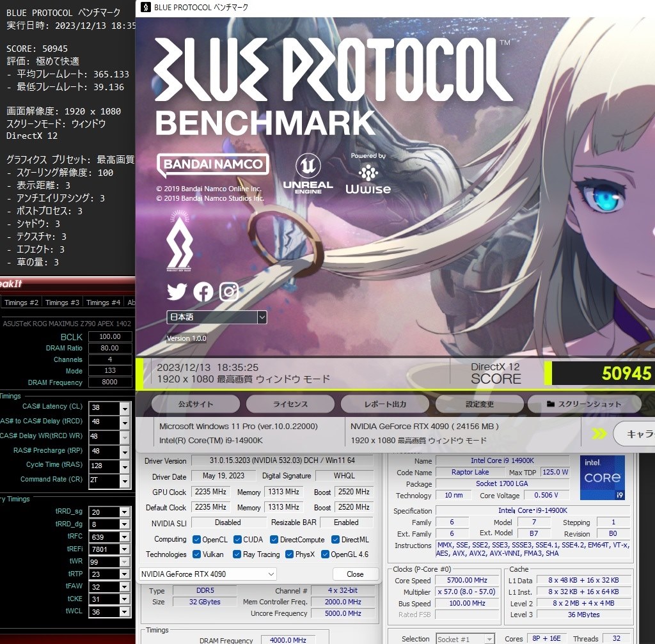Click the Intel Core i9 badge
Image resolution: width=655 pixels, height=644 pixels.
603,477
